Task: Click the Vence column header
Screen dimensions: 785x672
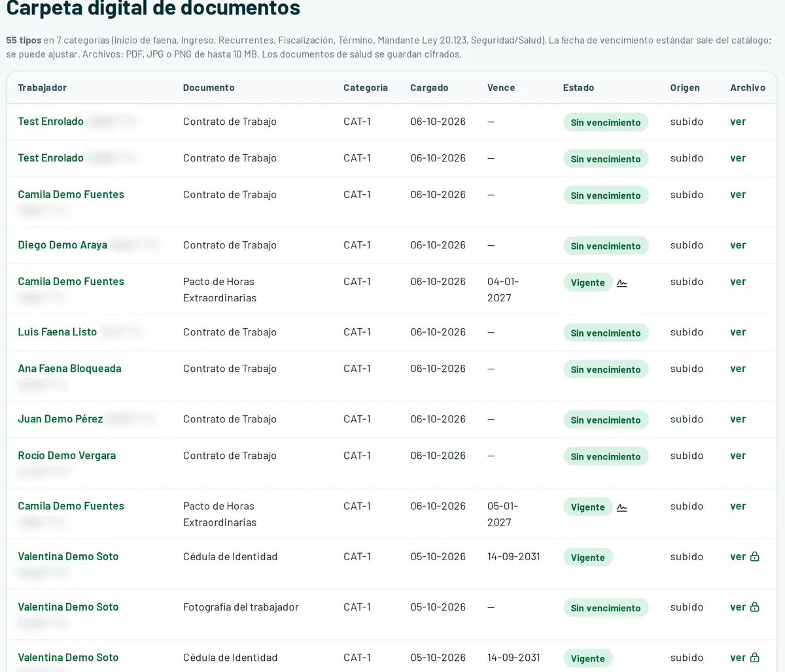Action: (x=501, y=88)
